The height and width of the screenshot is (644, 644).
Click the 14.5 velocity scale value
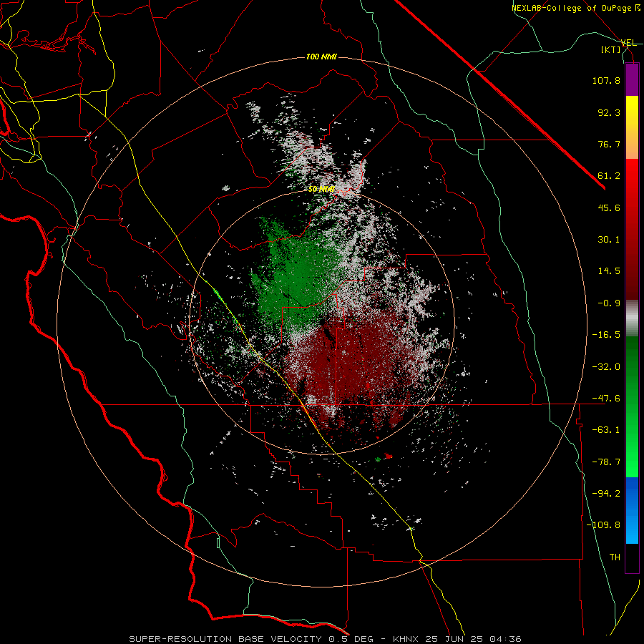click(x=609, y=271)
